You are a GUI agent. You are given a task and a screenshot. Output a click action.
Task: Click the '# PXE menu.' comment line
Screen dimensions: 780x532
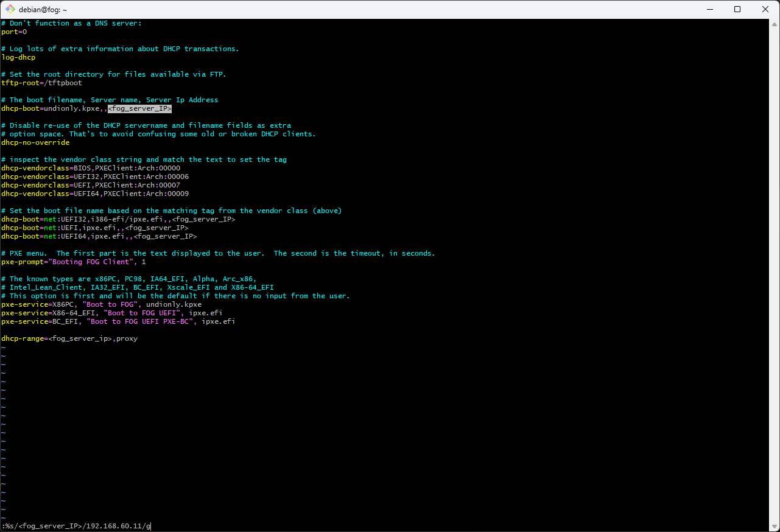[218, 253]
